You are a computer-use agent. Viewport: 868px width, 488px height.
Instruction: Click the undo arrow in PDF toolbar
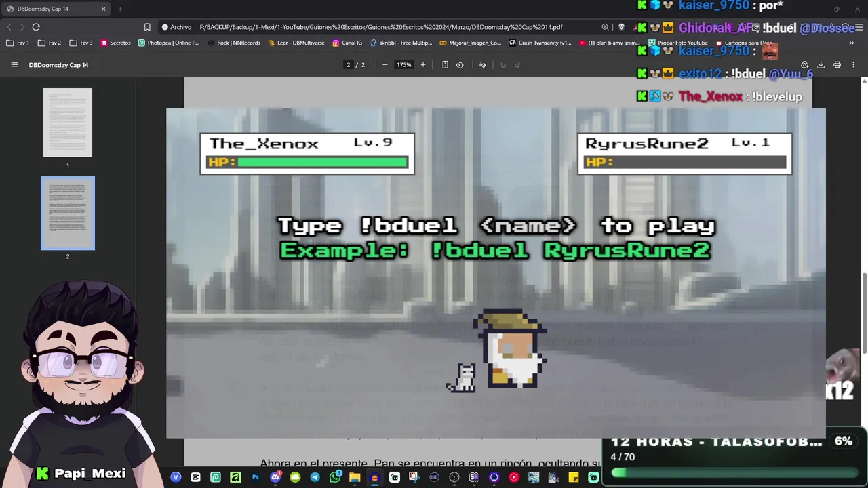(x=502, y=65)
